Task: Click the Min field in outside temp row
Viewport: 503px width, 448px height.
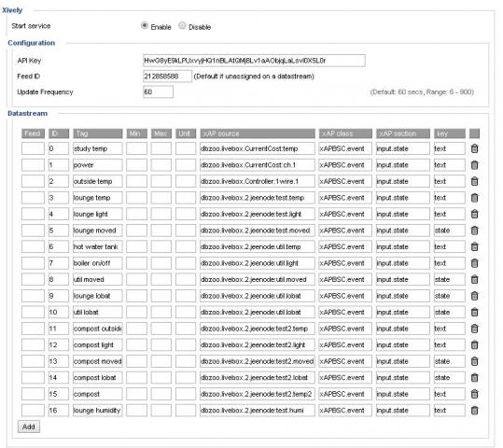Action: [x=136, y=181]
